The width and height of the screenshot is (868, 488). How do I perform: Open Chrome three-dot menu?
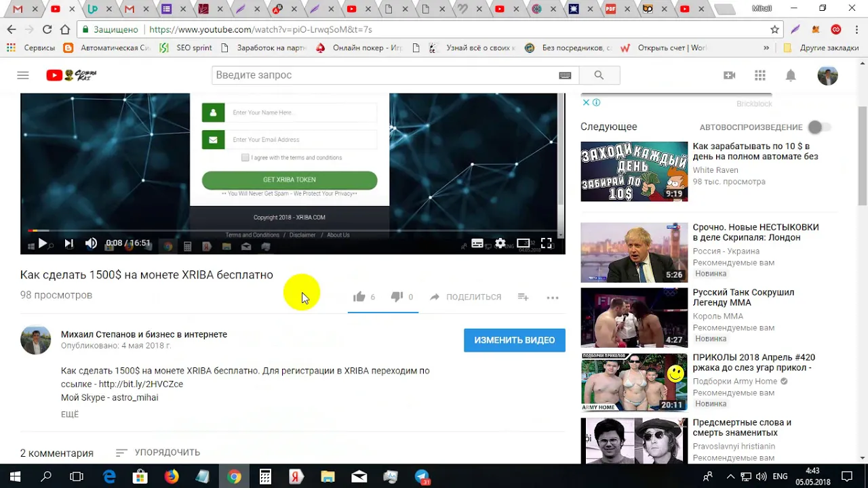tap(856, 30)
